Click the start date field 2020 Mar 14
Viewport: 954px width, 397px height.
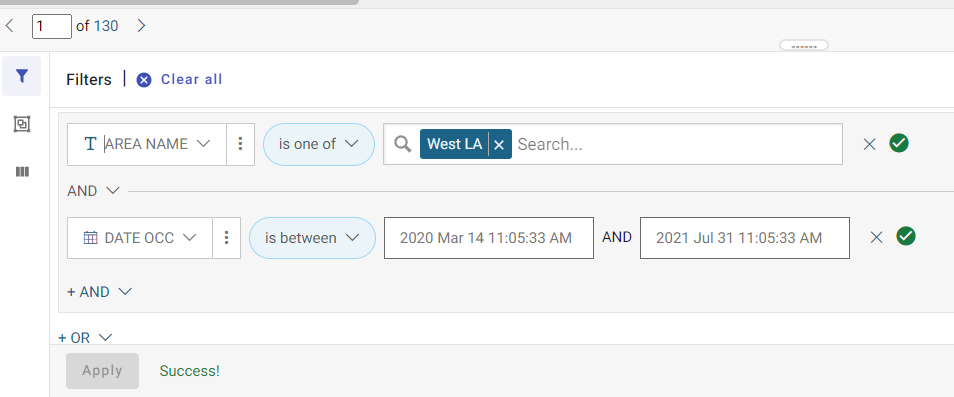coord(489,238)
